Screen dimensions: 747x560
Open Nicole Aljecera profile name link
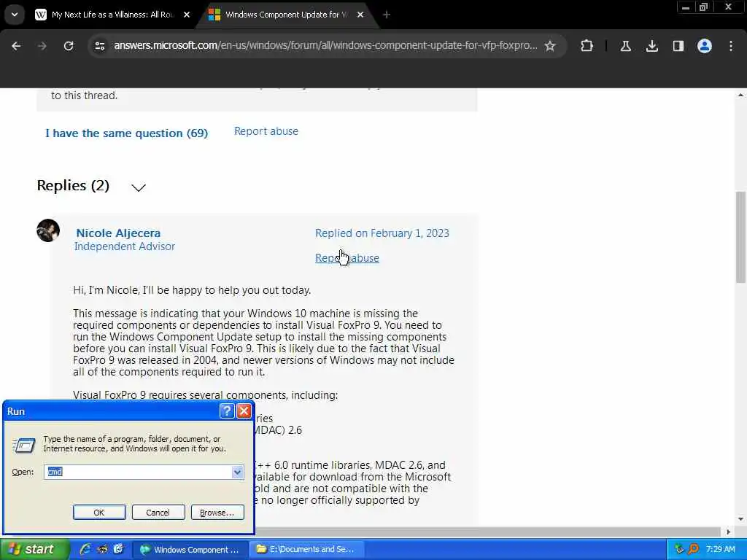tap(118, 233)
